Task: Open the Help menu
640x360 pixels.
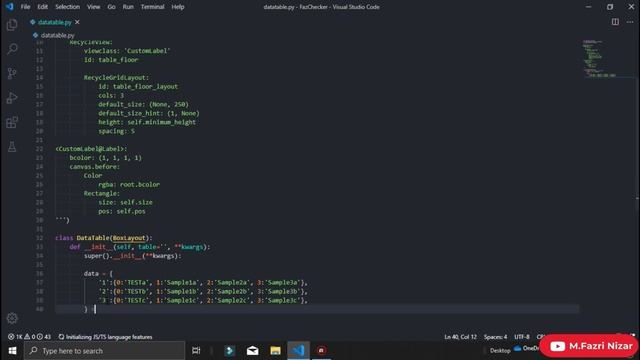Action: tap(178, 7)
